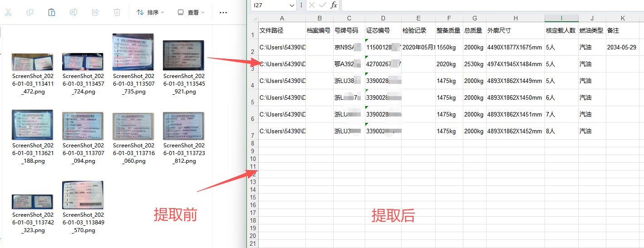Select row 10 header
Screen dimensions: 644x248
tap(253, 159)
